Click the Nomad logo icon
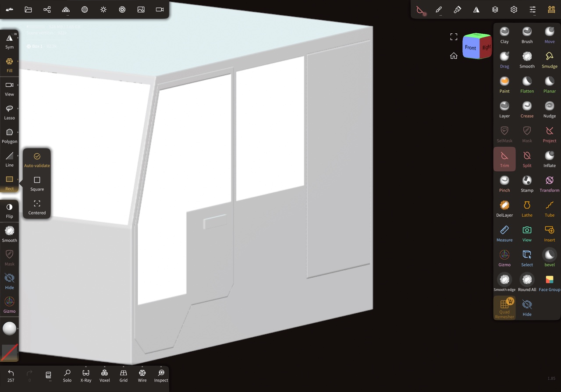The image size is (561, 392). click(9, 9)
